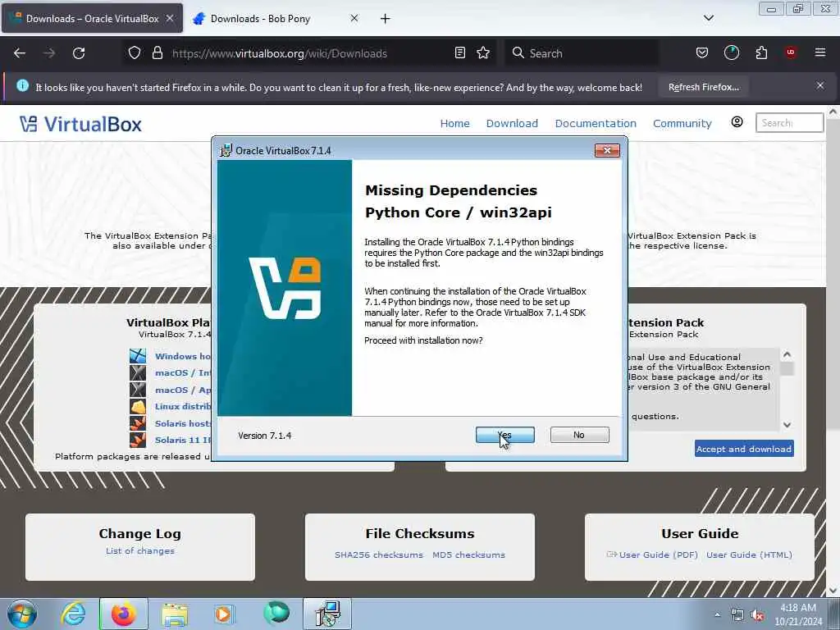Open the Download menu on VirtualBox site
This screenshot has height=630, width=840.
[512, 124]
